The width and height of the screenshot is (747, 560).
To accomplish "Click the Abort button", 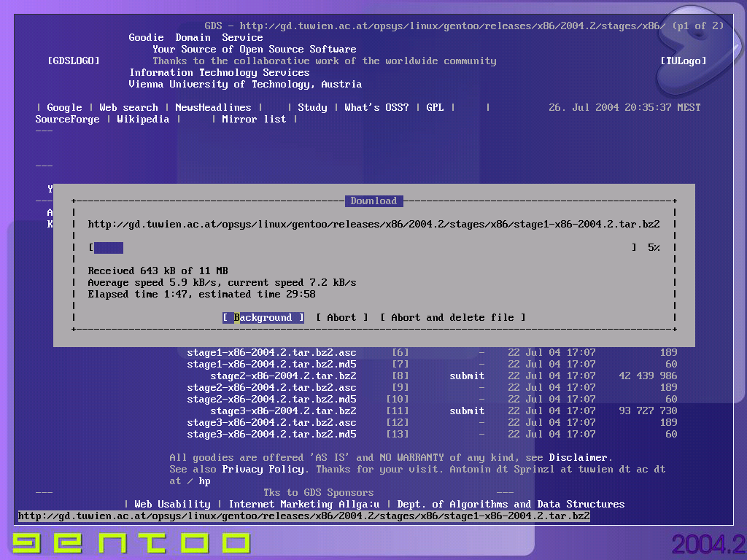I will pyautogui.click(x=342, y=318).
